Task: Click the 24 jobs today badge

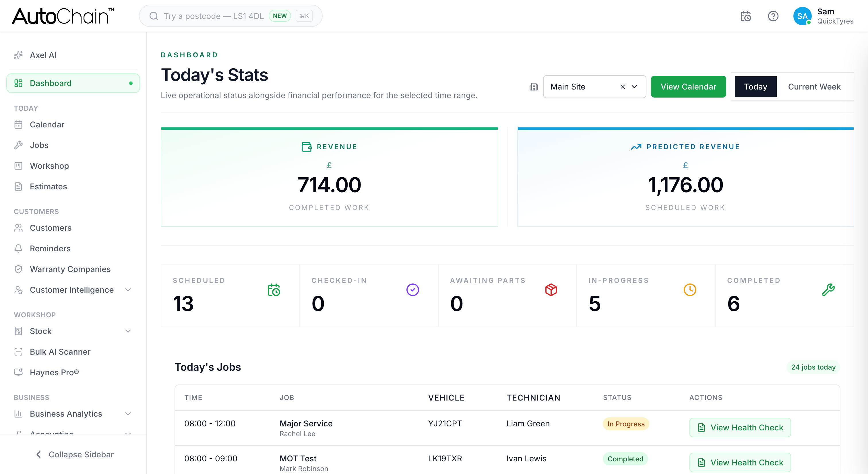Action: coord(813,367)
